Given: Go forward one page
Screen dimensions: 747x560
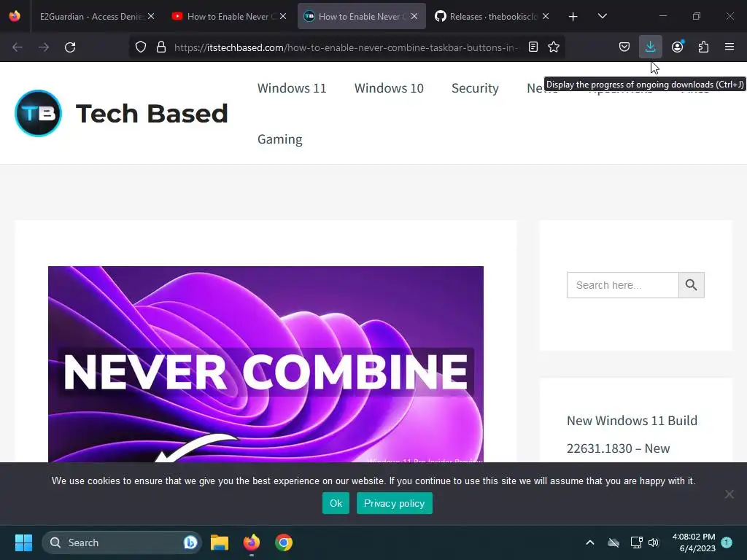Looking at the screenshot, I should (x=44, y=47).
